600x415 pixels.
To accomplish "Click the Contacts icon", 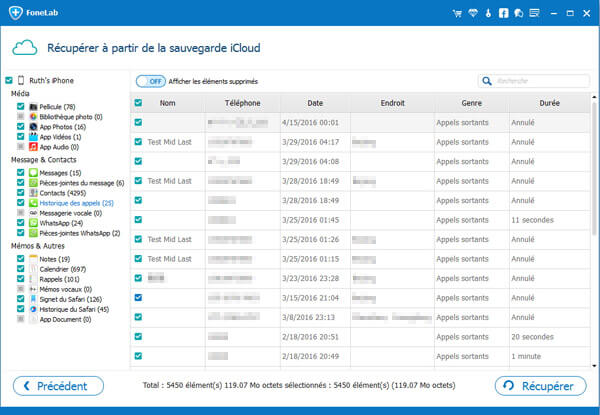I will pyautogui.click(x=33, y=193).
